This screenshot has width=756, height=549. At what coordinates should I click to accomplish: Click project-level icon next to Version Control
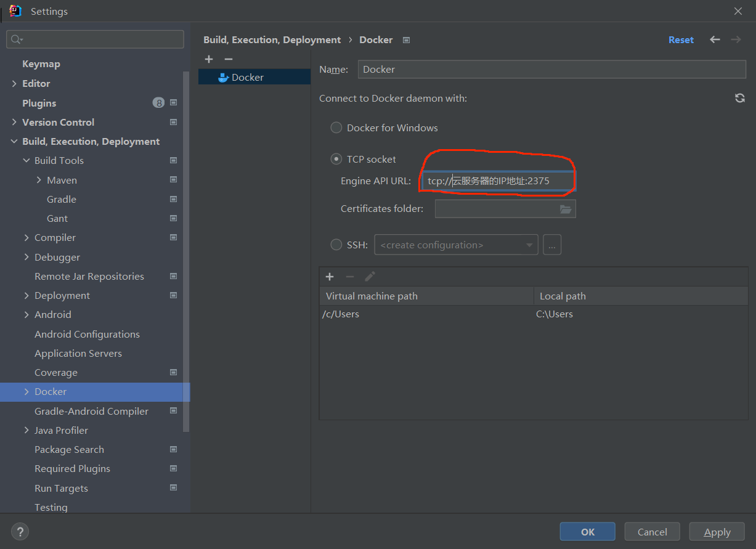173,122
